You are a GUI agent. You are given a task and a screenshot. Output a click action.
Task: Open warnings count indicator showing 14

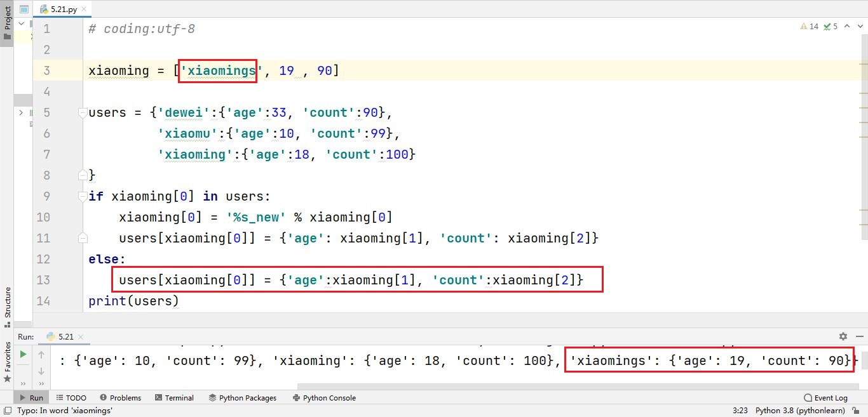coord(810,26)
